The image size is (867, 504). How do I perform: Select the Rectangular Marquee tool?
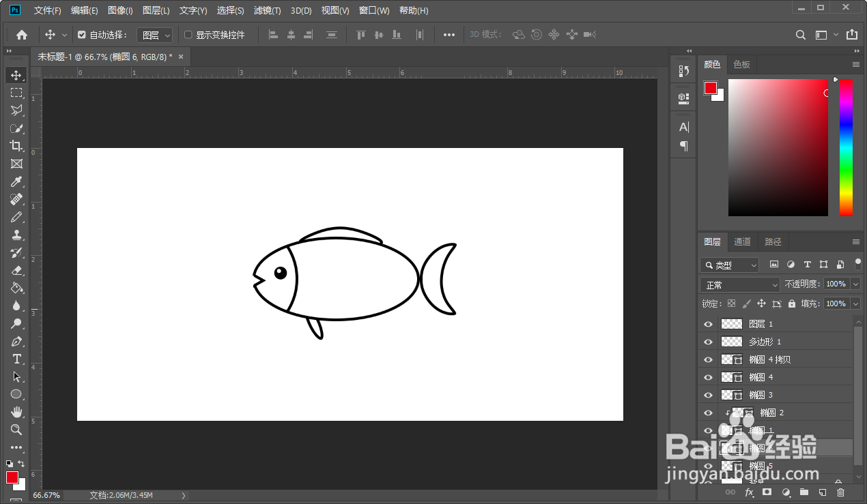click(16, 93)
